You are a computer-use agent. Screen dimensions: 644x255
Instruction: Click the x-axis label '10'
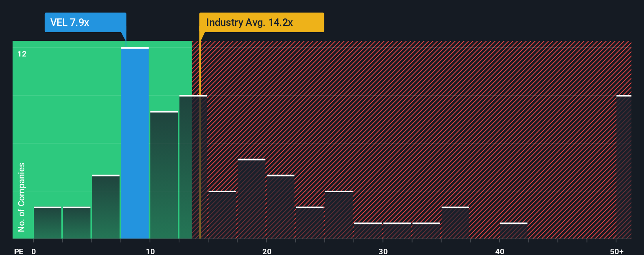pos(150,251)
